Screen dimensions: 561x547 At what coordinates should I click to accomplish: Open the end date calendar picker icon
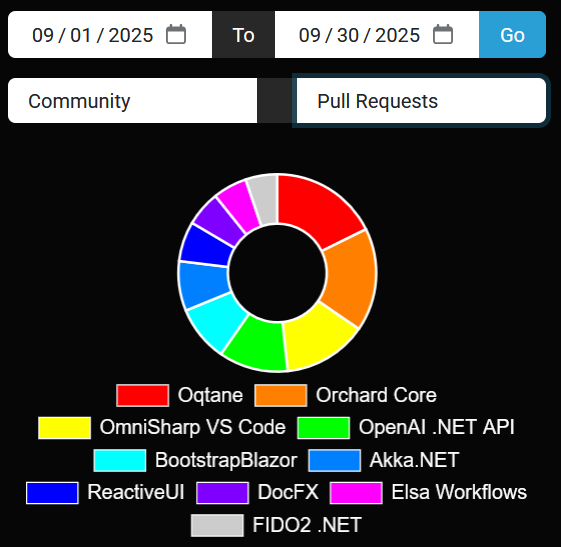pyautogui.click(x=443, y=34)
